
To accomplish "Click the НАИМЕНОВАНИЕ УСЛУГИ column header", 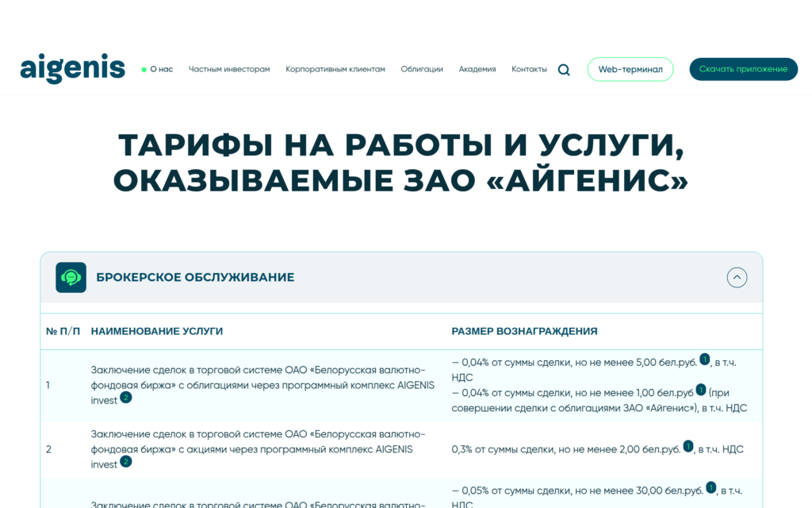I will (157, 331).
